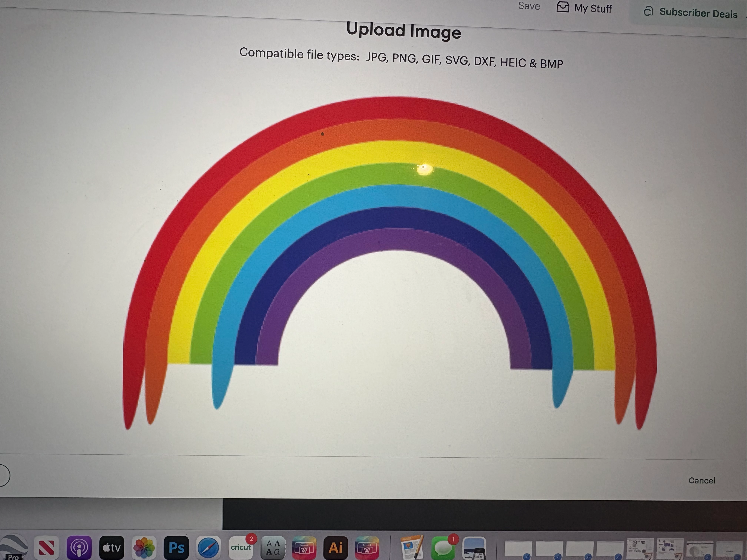Viewport: 747px width, 560px height.
Task: Open the Photos app in dock
Action: point(144,547)
